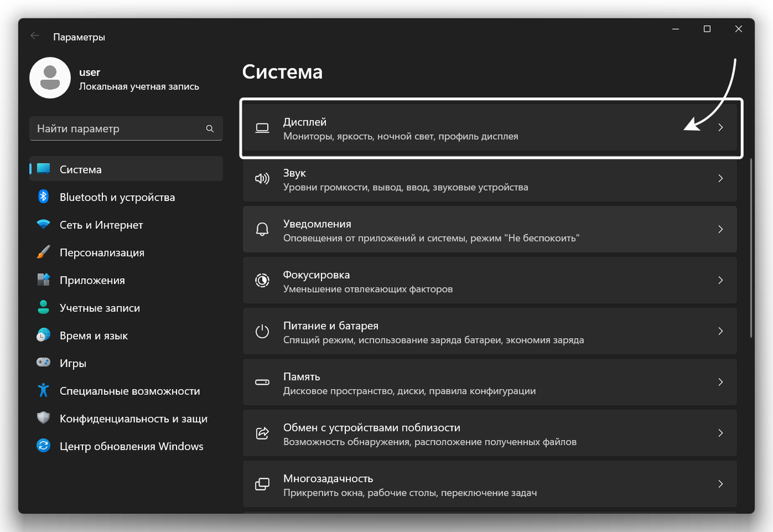773x532 pixels.
Task: Click the Многозадачность windows icon
Action: point(262,484)
